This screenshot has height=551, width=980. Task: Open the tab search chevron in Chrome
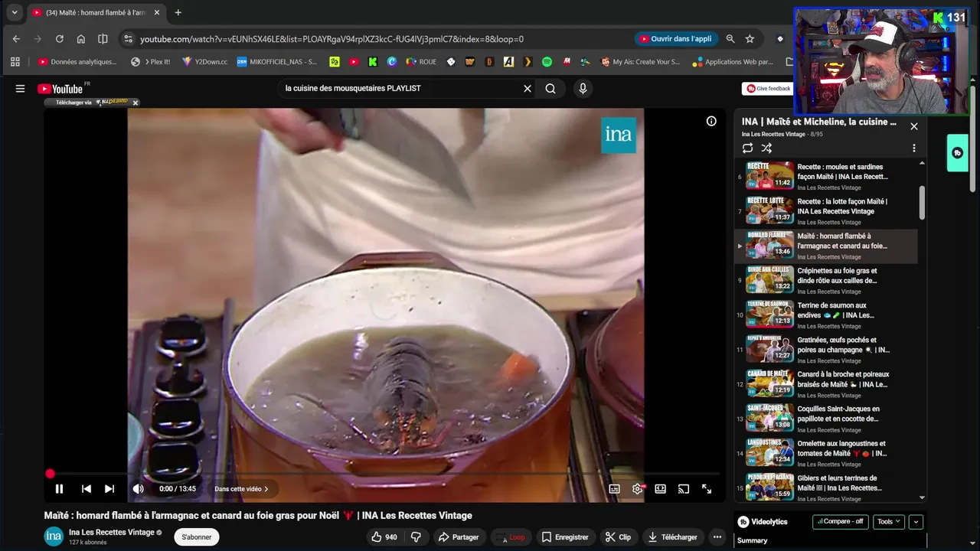(14, 12)
